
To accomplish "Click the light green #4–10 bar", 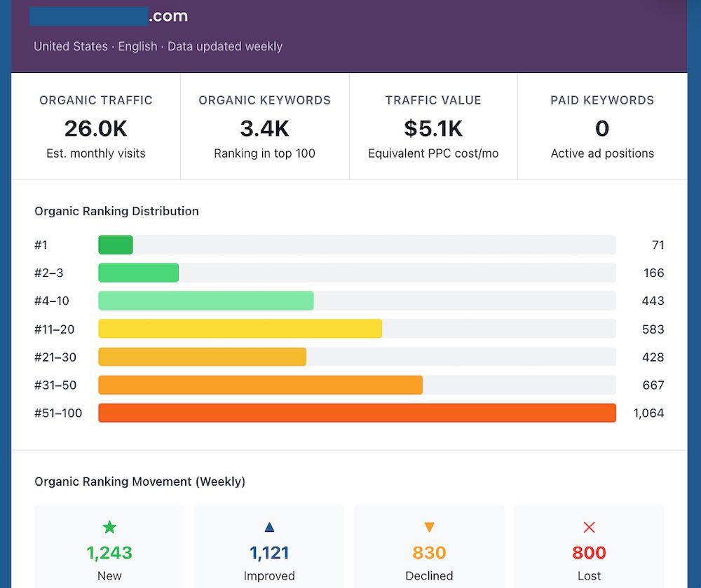I will [205, 301].
